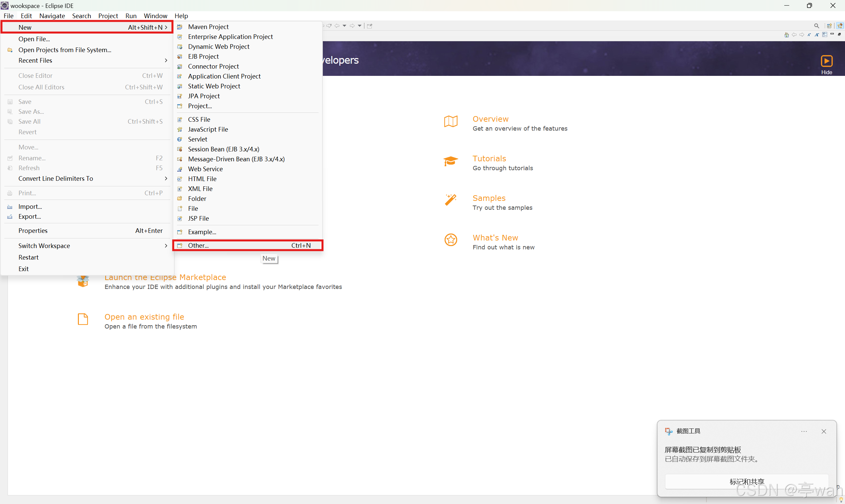Open the Navigate menu
The width and height of the screenshot is (845, 504).
pos(52,16)
